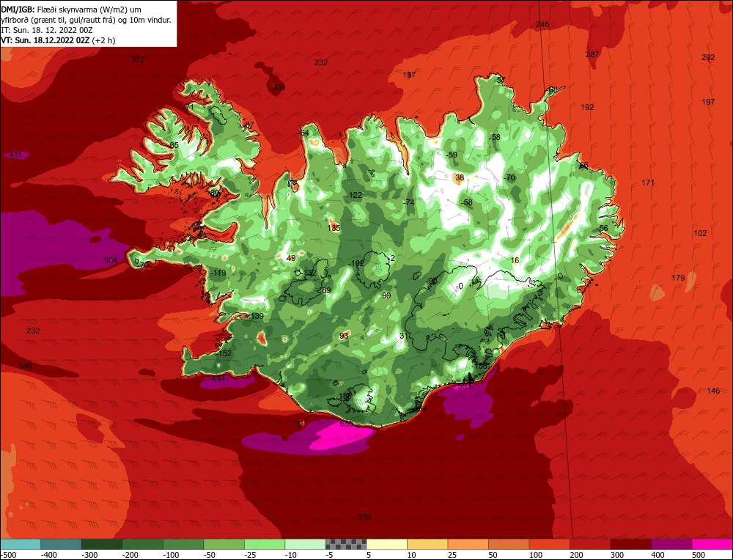The width and height of the screenshot is (733, 560).
Task: Click the orange-red legend swatch between 100 and 200
Action: [549, 544]
